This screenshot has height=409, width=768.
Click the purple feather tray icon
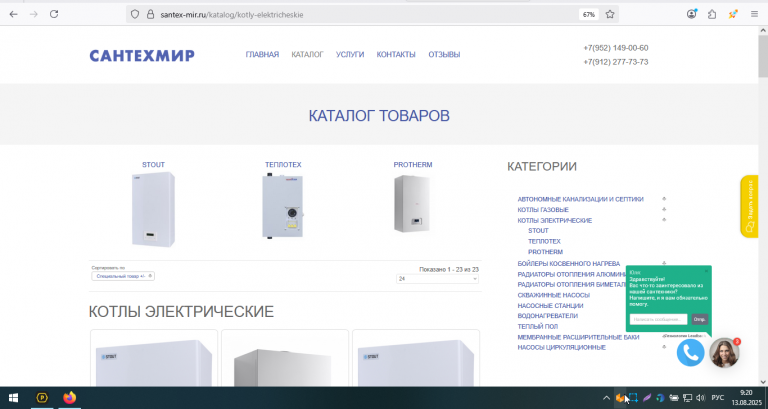click(x=647, y=398)
